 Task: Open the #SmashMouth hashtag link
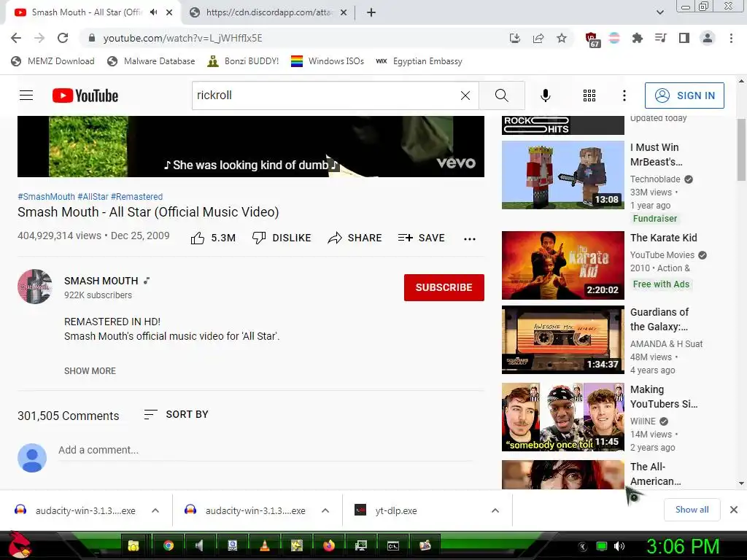click(x=46, y=197)
